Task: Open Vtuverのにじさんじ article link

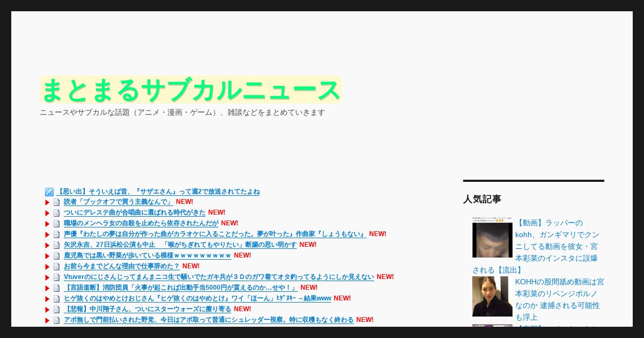Action: (x=219, y=277)
